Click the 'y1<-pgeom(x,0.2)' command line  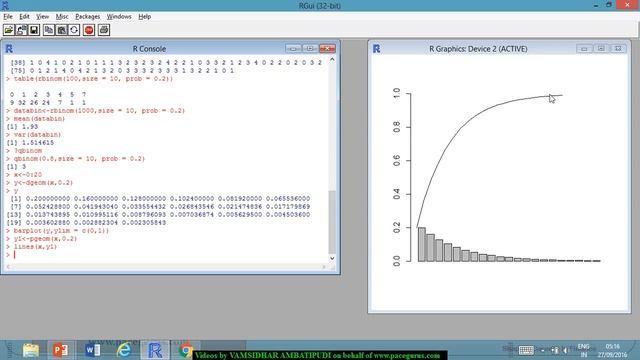(x=45, y=238)
